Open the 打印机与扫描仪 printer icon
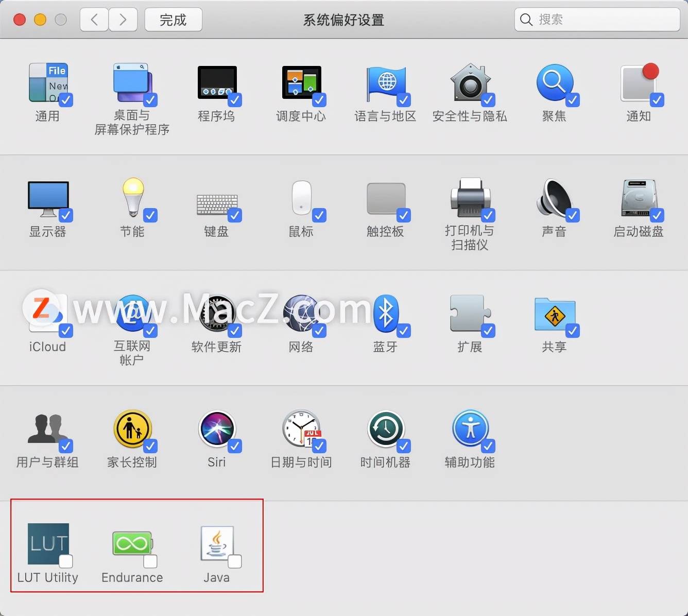Screen dimensions: 688x616 (470, 197)
